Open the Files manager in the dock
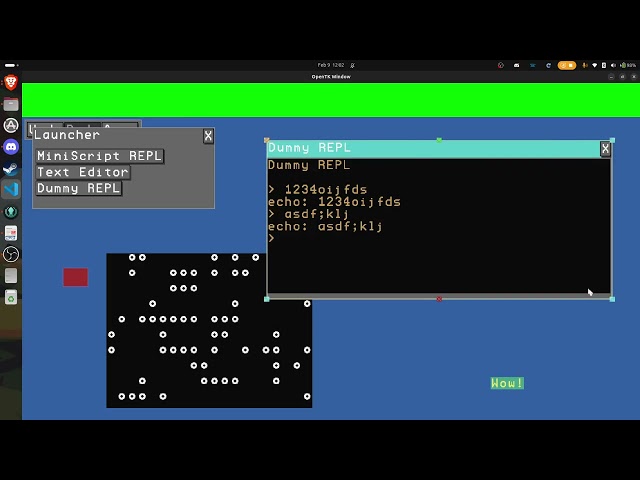Image resolution: width=640 pixels, height=480 pixels. pyautogui.click(x=11, y=104)
